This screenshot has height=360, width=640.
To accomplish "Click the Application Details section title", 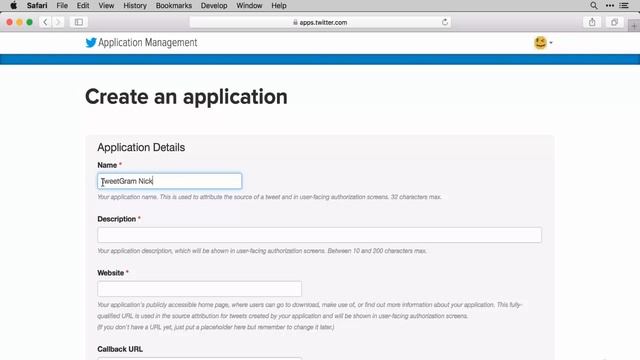I will tap(141, 147).
